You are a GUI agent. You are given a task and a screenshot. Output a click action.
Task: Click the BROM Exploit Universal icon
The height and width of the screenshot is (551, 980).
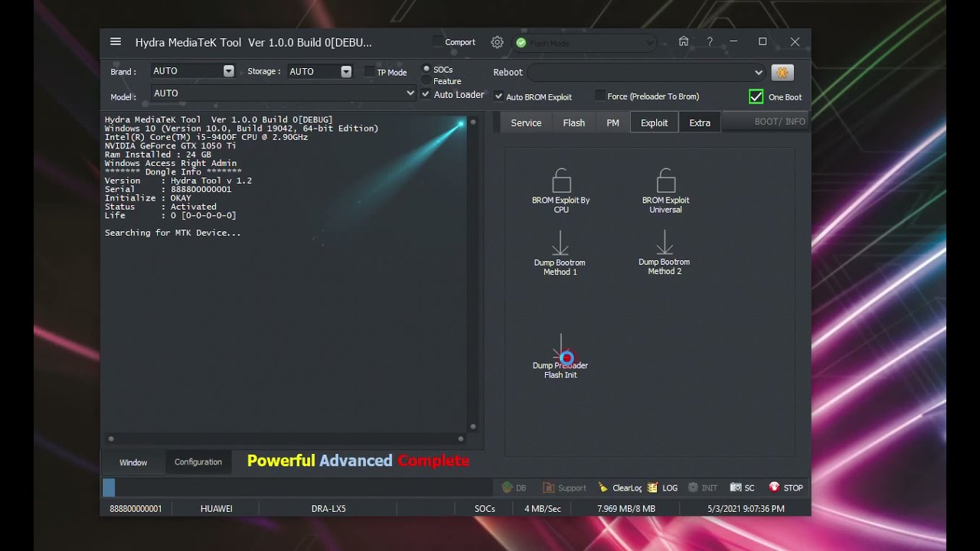665,181
